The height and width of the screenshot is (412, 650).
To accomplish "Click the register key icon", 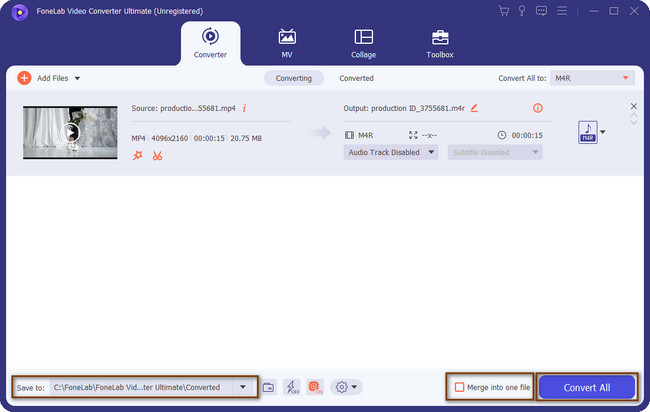I will pyautogui.click(x=522, y=11).
